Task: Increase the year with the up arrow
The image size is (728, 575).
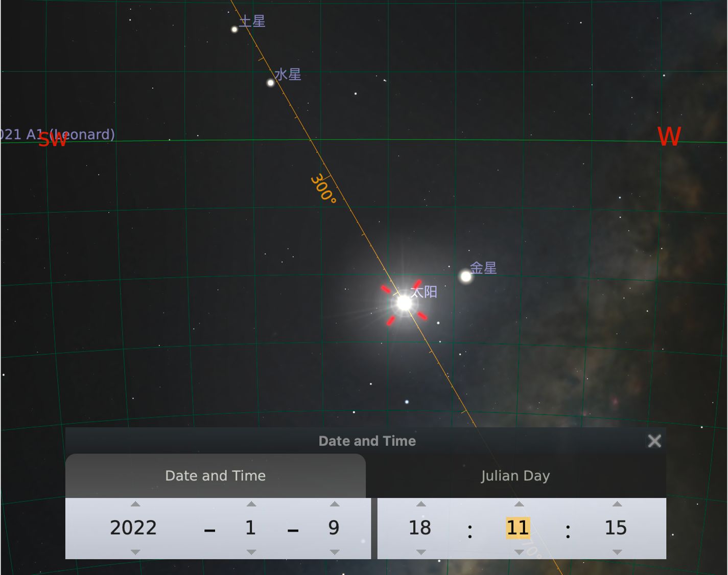Action: coord(135,504)
